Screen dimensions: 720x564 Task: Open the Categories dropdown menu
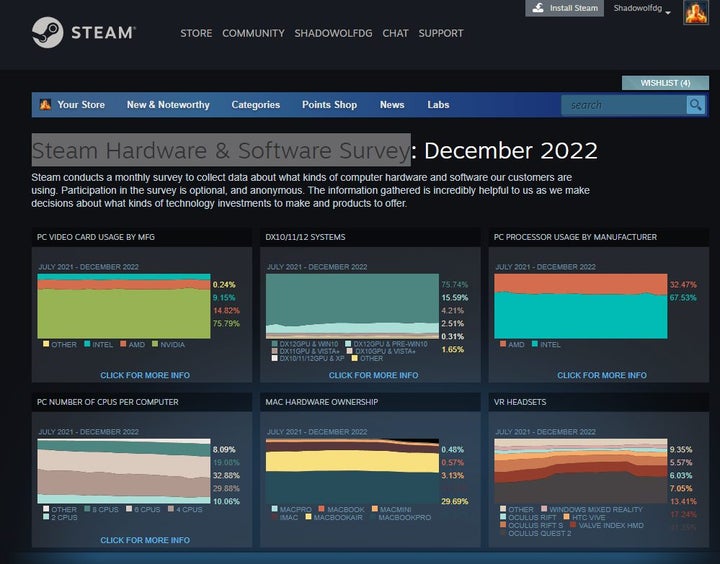[256, 105]
